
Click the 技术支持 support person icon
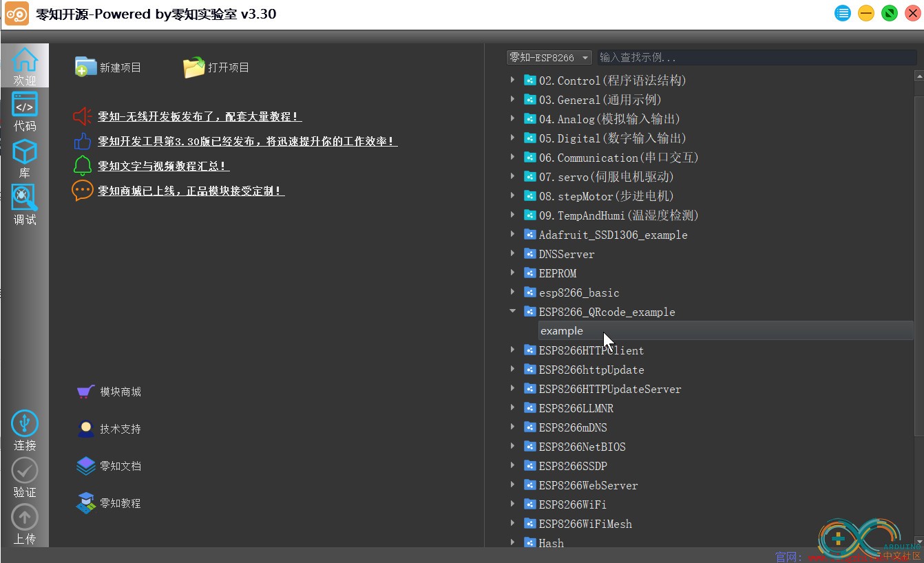point(85,429)
